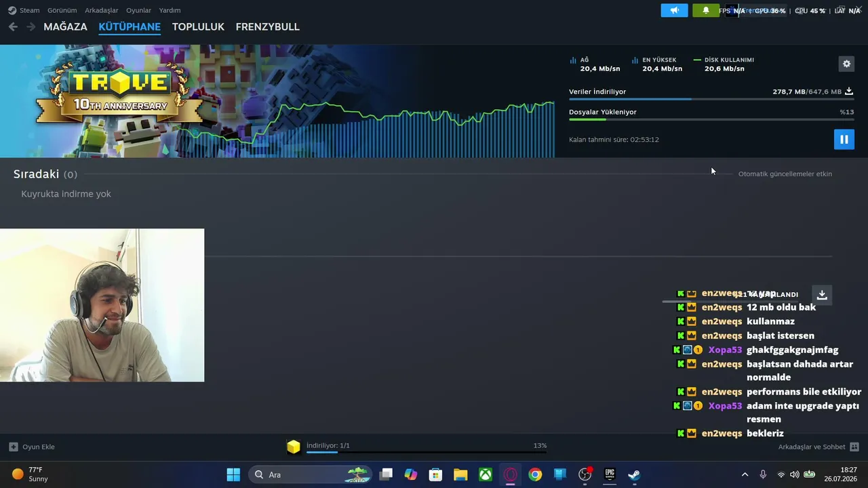Click the Trove cube icon in download bar
868x488 pixels.
pos(294,447)
